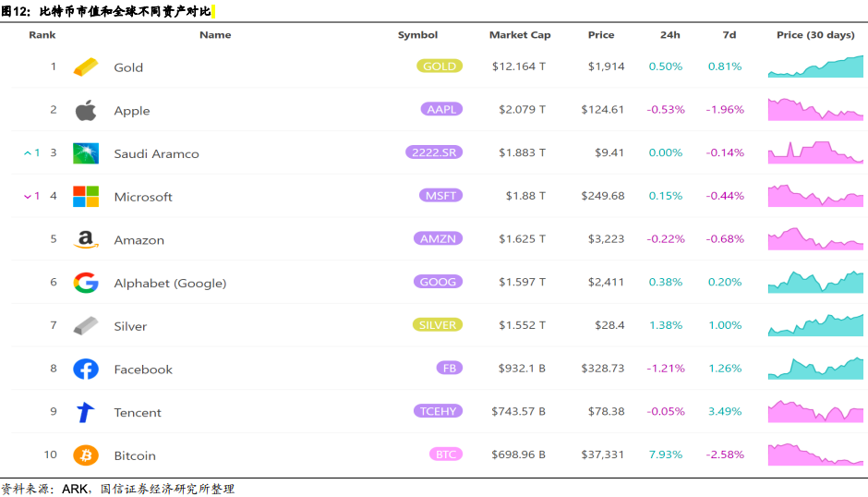Sort by the Rank column header
Image resolution: width=868 pixels, height=497 pixels.
(42, 35)
